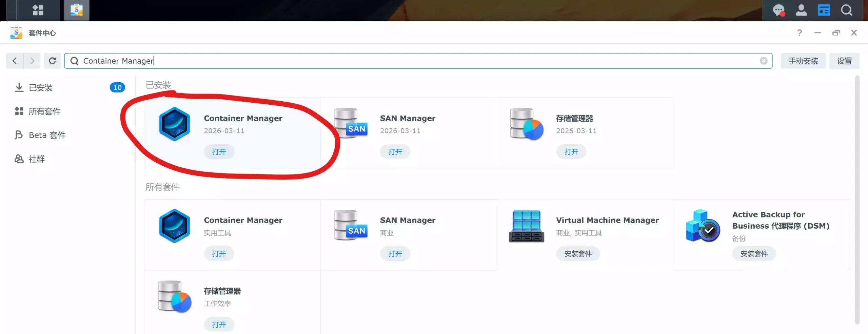
Task: Click installed SAN Manager title text
Action: click(408, 118)
